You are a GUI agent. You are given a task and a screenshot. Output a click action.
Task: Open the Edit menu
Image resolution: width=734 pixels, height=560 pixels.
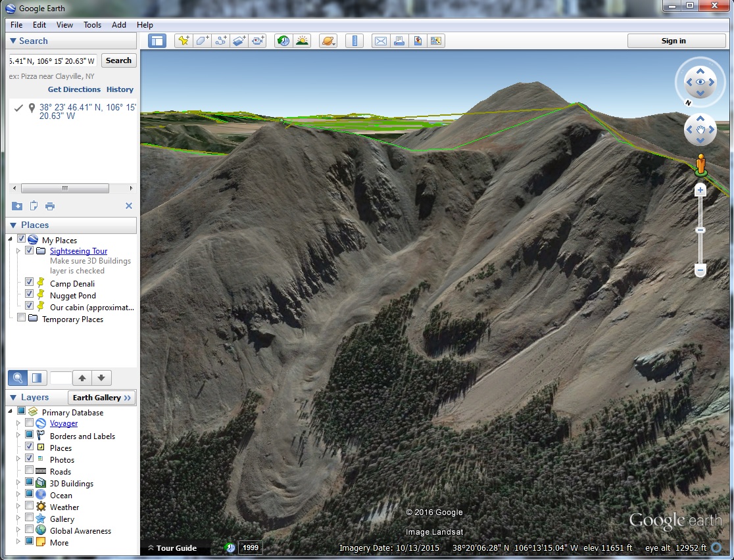pos(39,25)
